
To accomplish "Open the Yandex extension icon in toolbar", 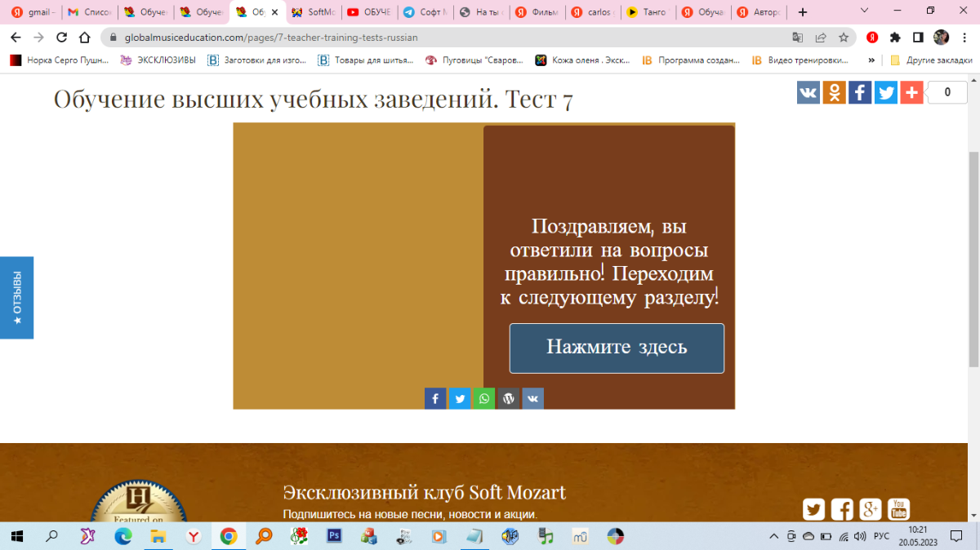I will pyautogui.click(x=872, y=38).
